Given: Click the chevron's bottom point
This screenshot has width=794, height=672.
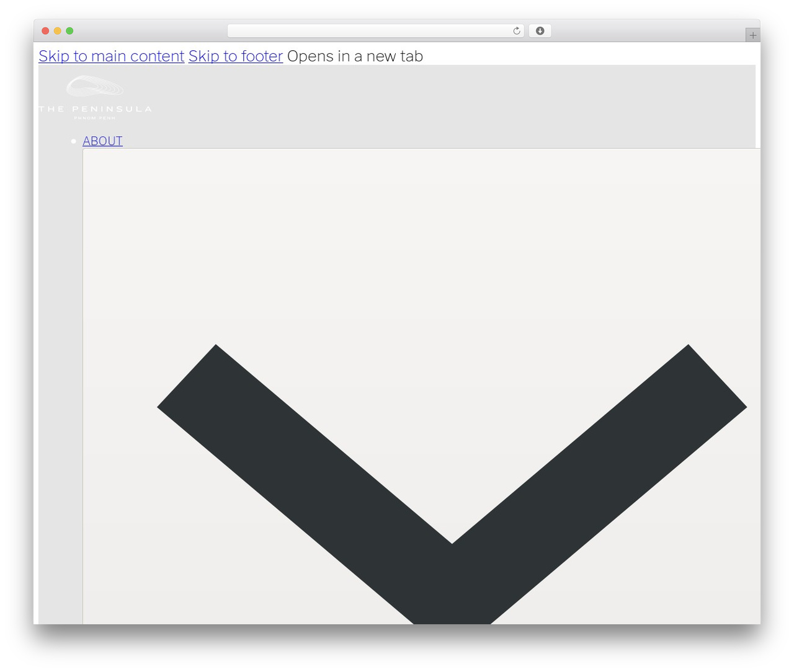Looking at the screenshot, I should pyautogui.click(x=452, y=595).
